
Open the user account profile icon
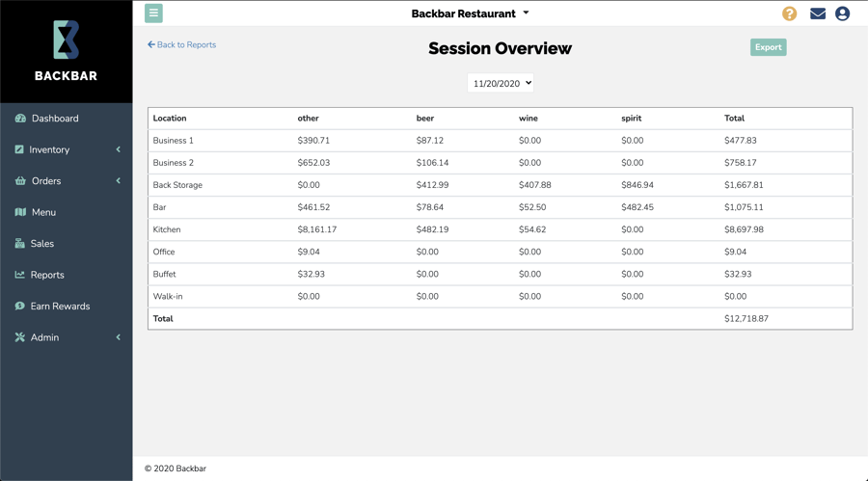(843, 13)
